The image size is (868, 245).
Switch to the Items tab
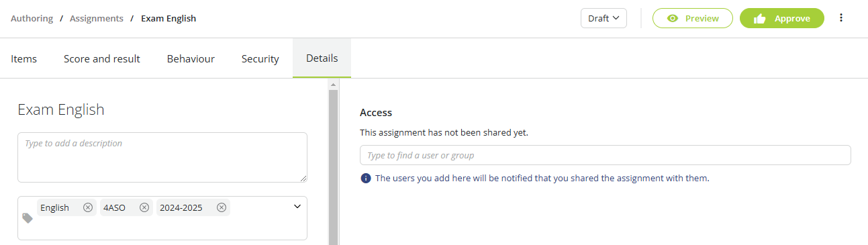(x=23, y=58)
